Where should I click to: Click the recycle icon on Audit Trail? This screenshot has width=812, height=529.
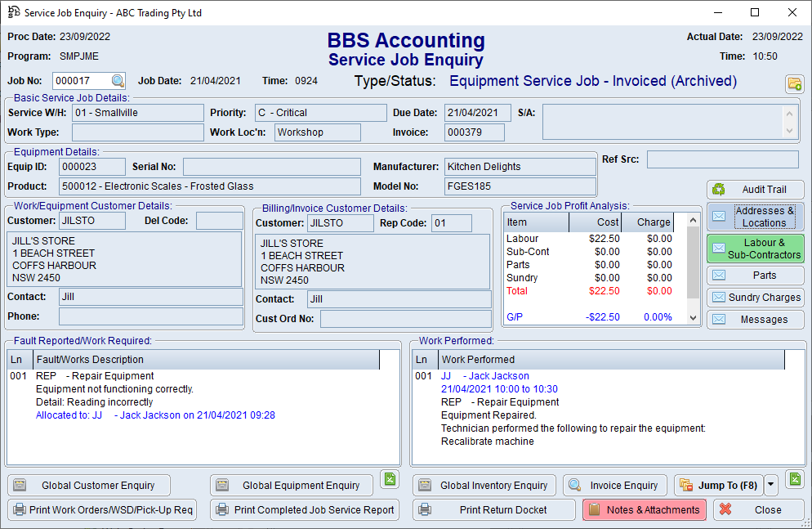[719, 189]
